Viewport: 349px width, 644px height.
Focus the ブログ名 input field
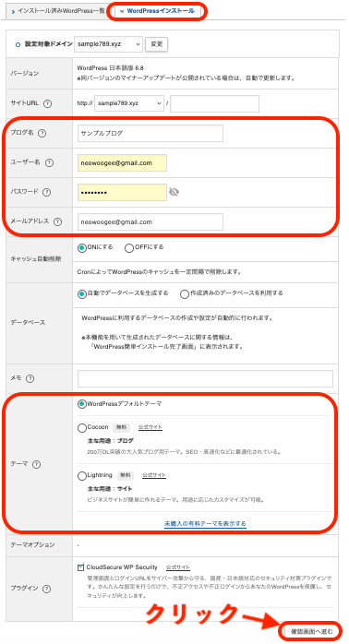150,134
